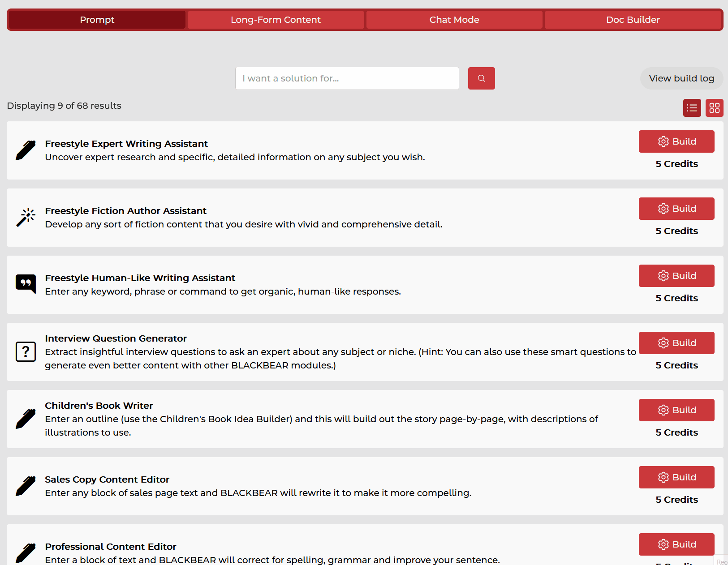Image resolution: width=728 pixels, height=565 pixels.
Task: Click the Freestyle Expert Writing pen icon
Action: click(x=26, y=150)
